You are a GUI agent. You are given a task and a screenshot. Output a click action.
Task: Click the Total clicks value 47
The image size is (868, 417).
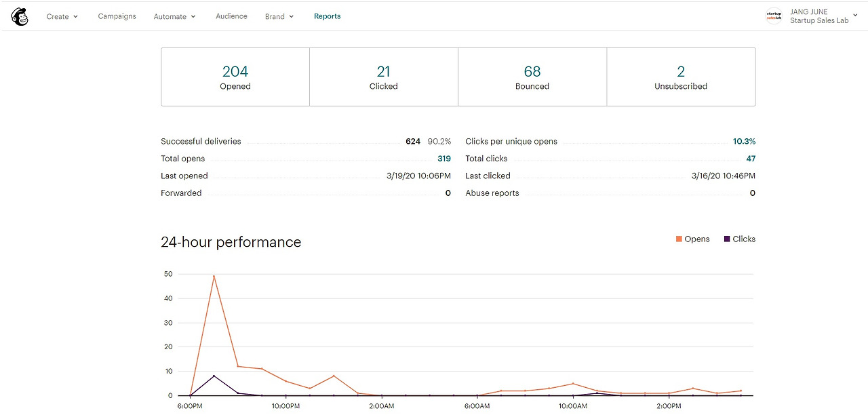coord(751,159)
